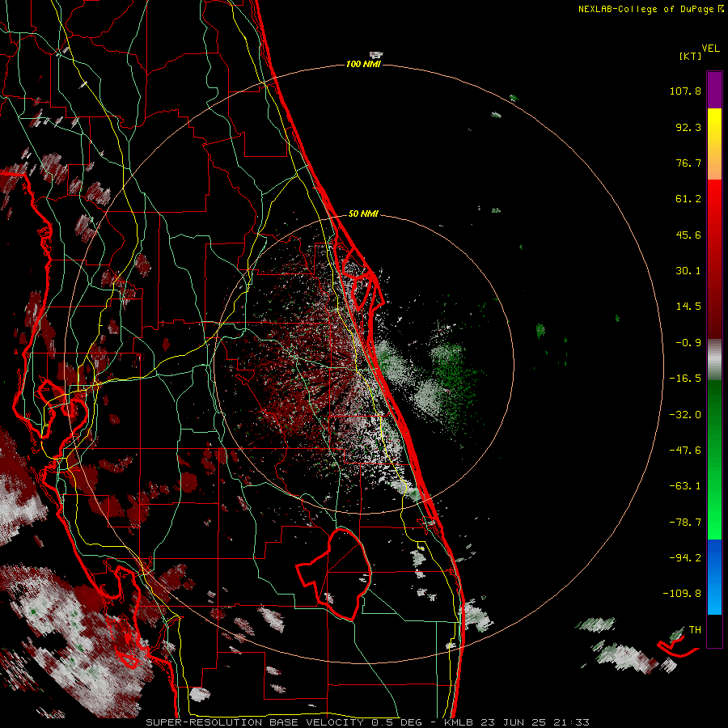Click the 30.1 velocity scale value
The width and height of the screenshot is (728, 728).
point(688,271)
